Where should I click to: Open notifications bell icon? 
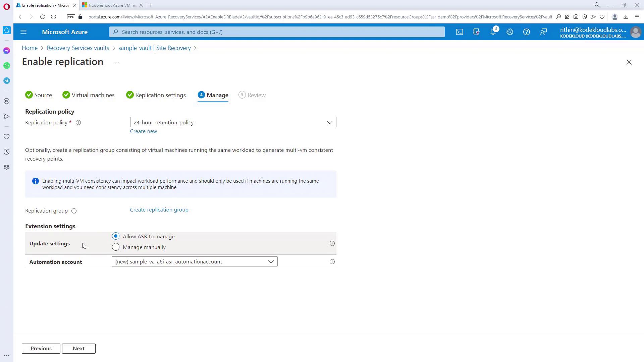[493, 32]
